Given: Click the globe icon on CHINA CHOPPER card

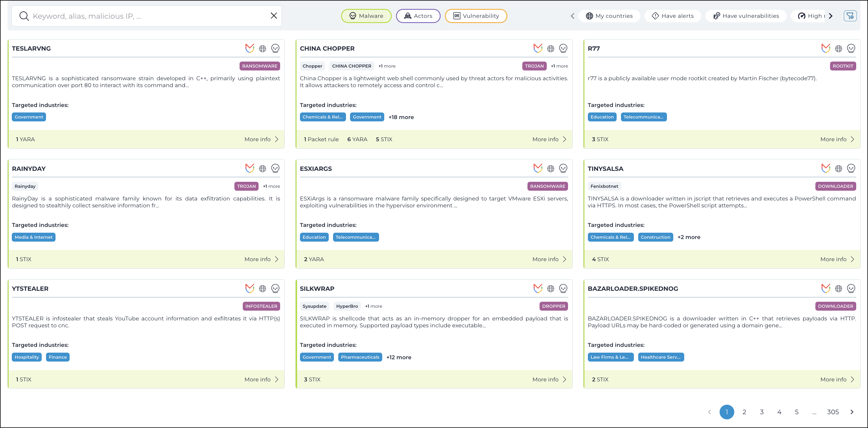Looking at the screenshot, I should click(x=550, y=49).
